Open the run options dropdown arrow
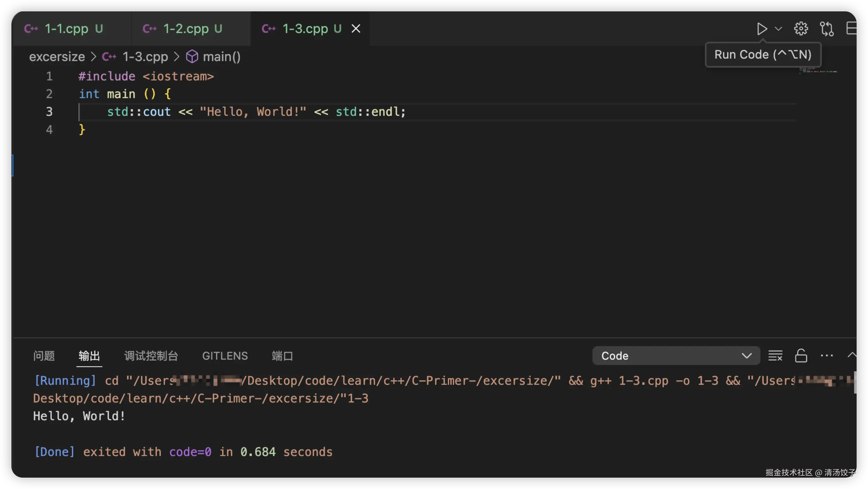 point(778,29)
